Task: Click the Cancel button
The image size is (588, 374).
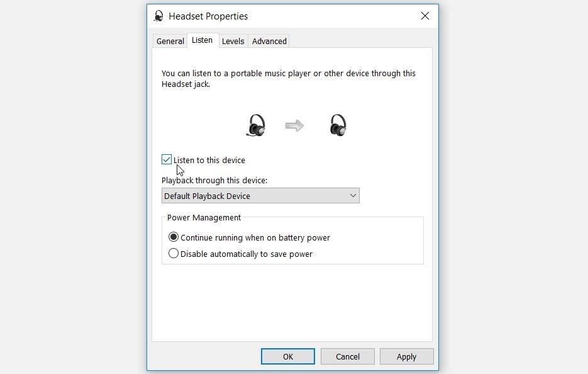Action: click(348, 356)
